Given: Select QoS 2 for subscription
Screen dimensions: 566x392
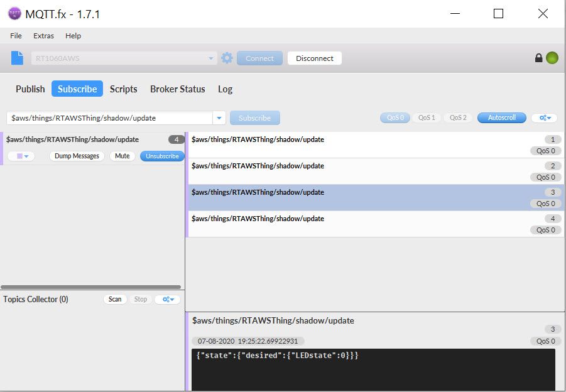Looking at the screenshot, I should [458, 117].
